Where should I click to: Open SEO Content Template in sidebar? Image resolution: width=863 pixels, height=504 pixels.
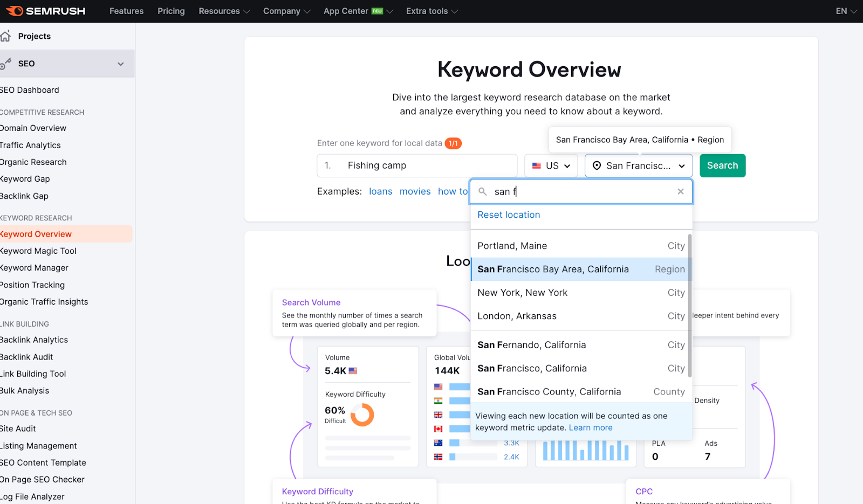(43, 462)
